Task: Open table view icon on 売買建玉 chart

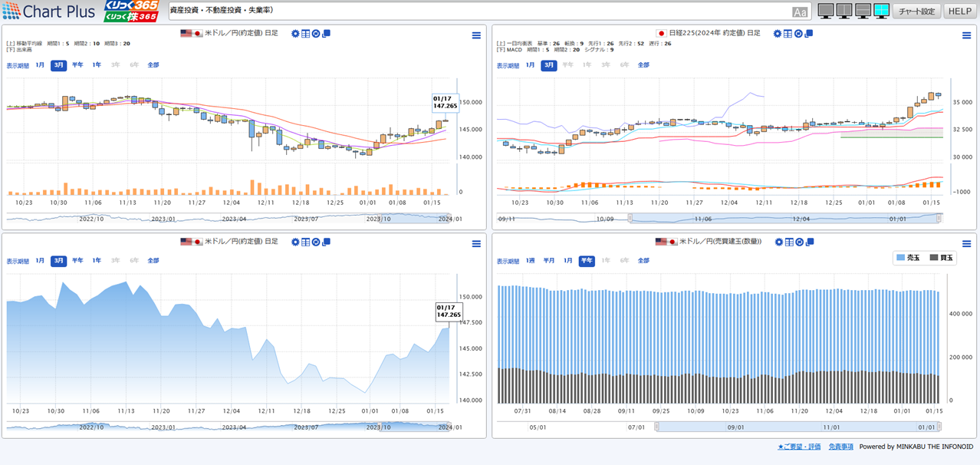Action: pos(788,242)
